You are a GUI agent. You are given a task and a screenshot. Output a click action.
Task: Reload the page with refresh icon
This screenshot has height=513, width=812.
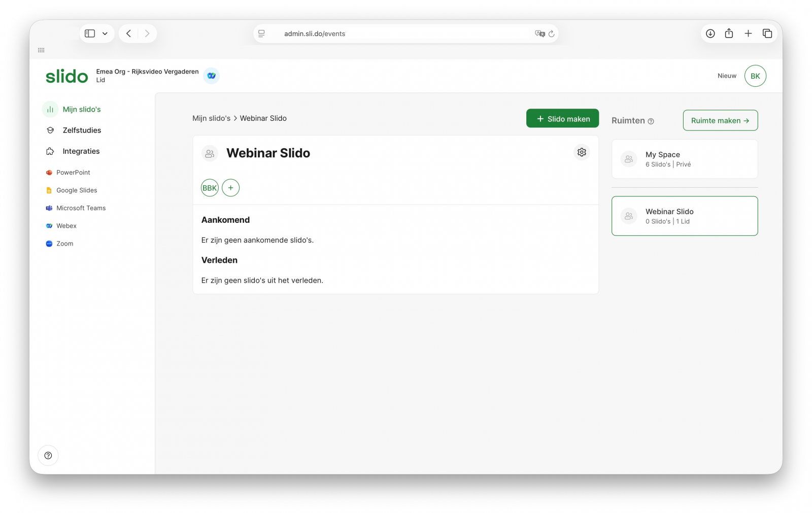pos(551,34)
